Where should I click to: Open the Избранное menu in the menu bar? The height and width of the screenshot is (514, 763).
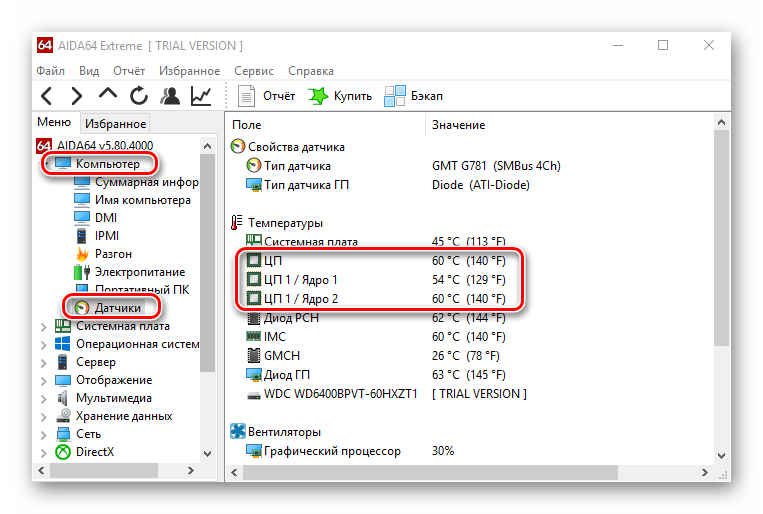coord(189,71)
